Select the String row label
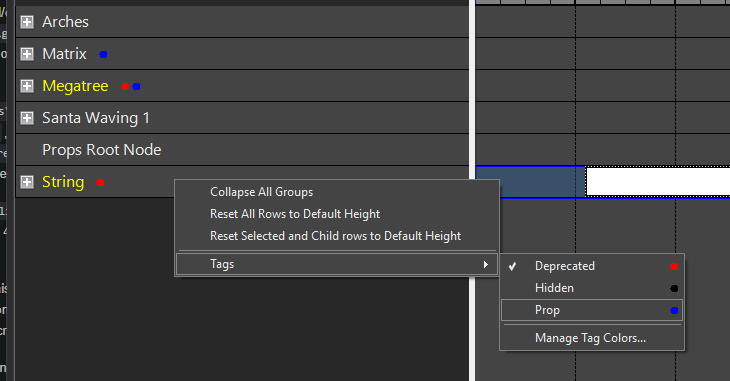Screen dimensions: 730x381 pos(63,182)
